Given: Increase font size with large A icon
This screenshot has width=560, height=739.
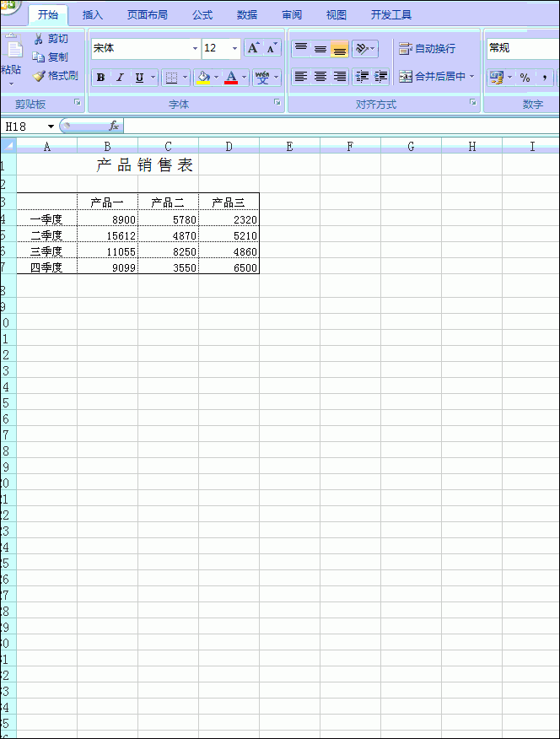Looking at the screenshot, I should [253, 48].
